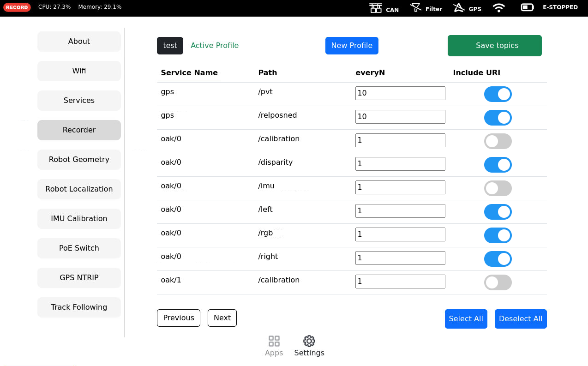The height and width of the screenshot is (366, 588).
Task: Open the Apps grid icon
Action: tap(274, 341)
